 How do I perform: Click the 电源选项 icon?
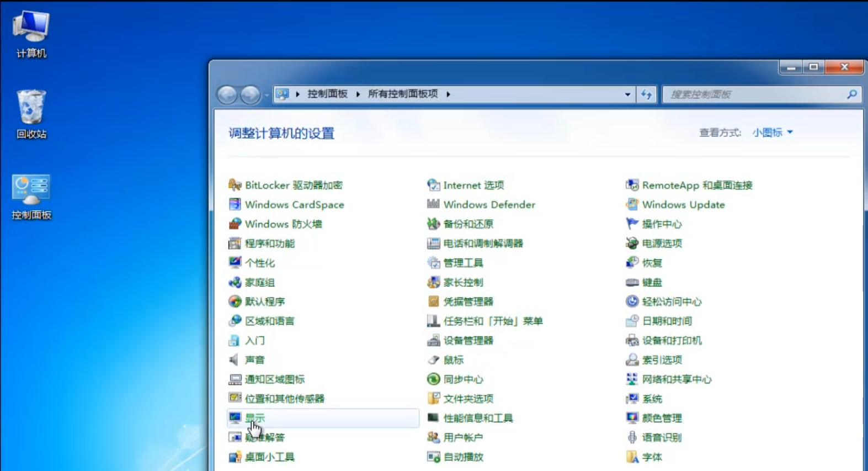[632, 244]
